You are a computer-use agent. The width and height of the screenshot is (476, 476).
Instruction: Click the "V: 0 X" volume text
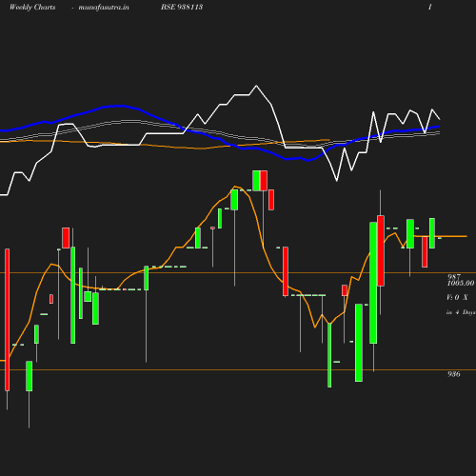coord(457,297)
